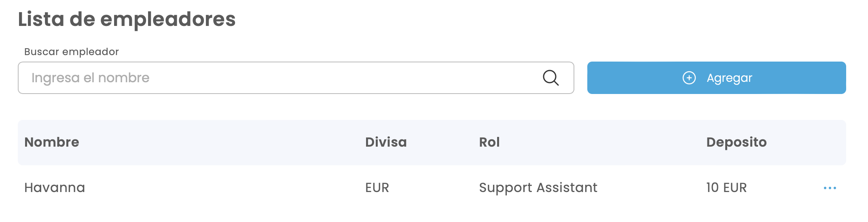Image resolution: width=868 pixels, height=222 pixels.
Task: Focus the Buscar empleador search field
Action: pos(283,78)
